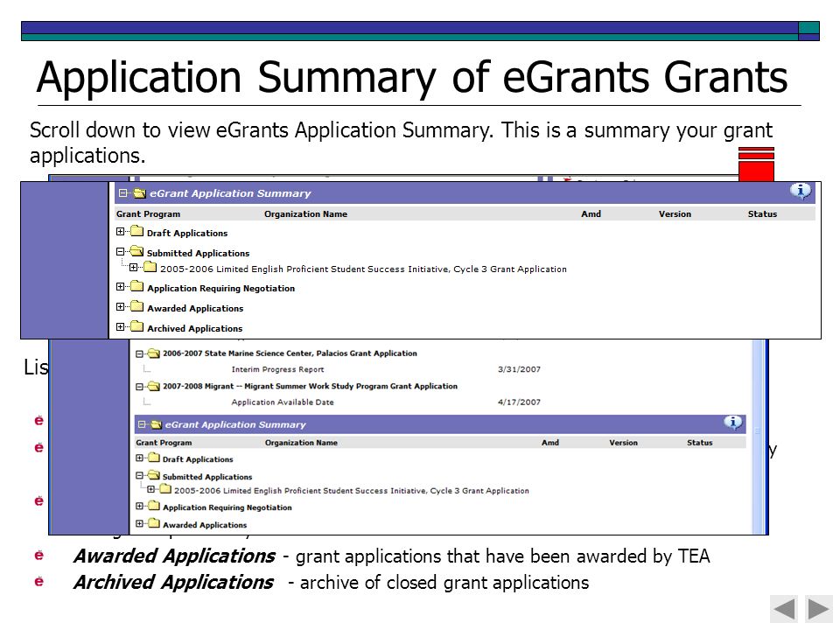840x630 pixels.
Task: Open the 2006-2007 State Marine Science Center, Palacios Grant Application
Action: (x=290, y=353)
